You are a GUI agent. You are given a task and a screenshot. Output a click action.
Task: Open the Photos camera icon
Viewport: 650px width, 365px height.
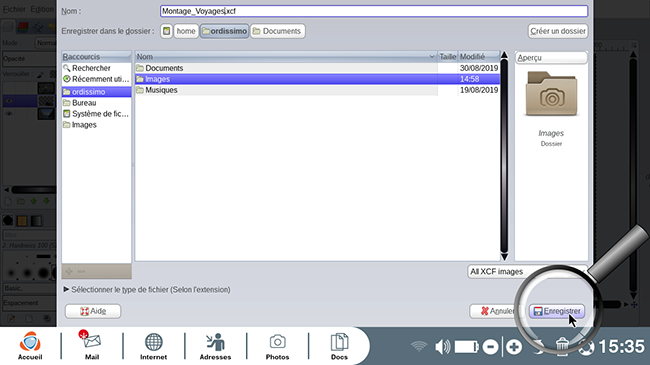(x=277, y=346)
